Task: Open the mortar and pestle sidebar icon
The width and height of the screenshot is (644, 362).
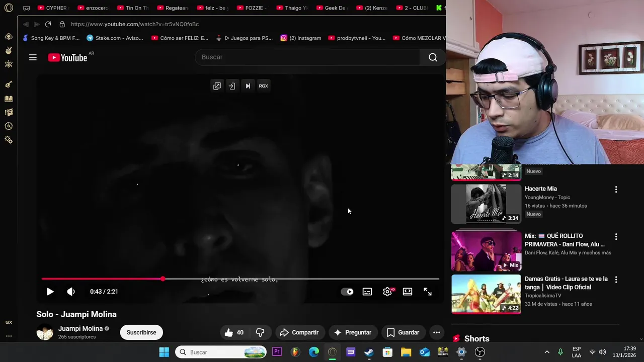Action: click(x=9, y=50)
